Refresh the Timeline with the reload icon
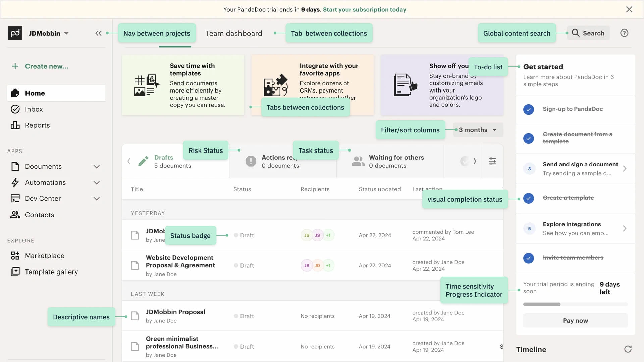This screenshot has height=362, width=644. [628, 349]
